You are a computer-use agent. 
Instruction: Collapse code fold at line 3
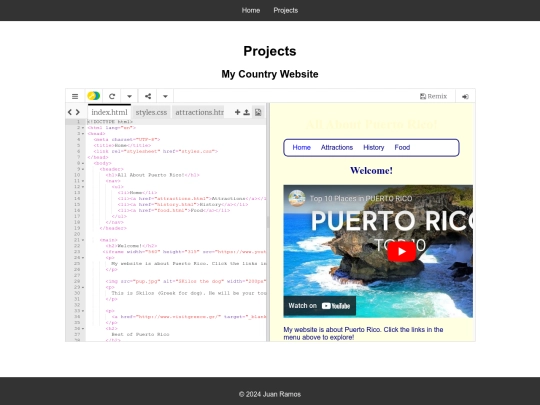(83, 134)
